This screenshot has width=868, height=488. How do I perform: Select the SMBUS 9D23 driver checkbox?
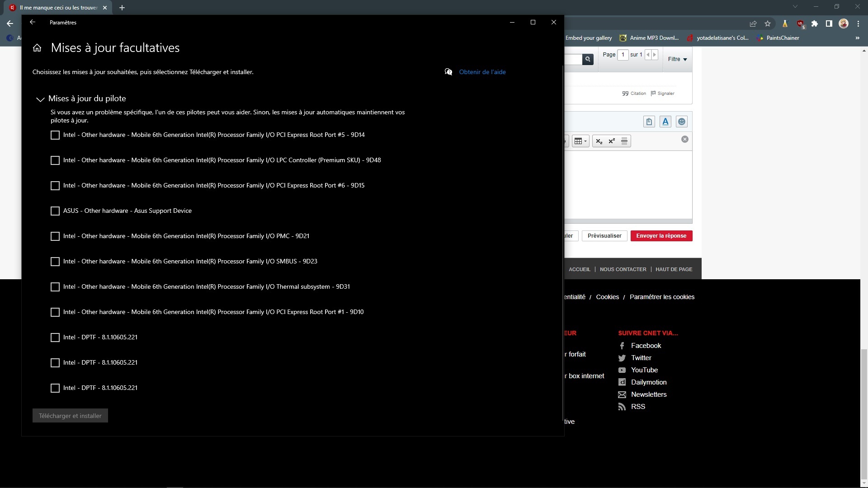tap(55, 262)
